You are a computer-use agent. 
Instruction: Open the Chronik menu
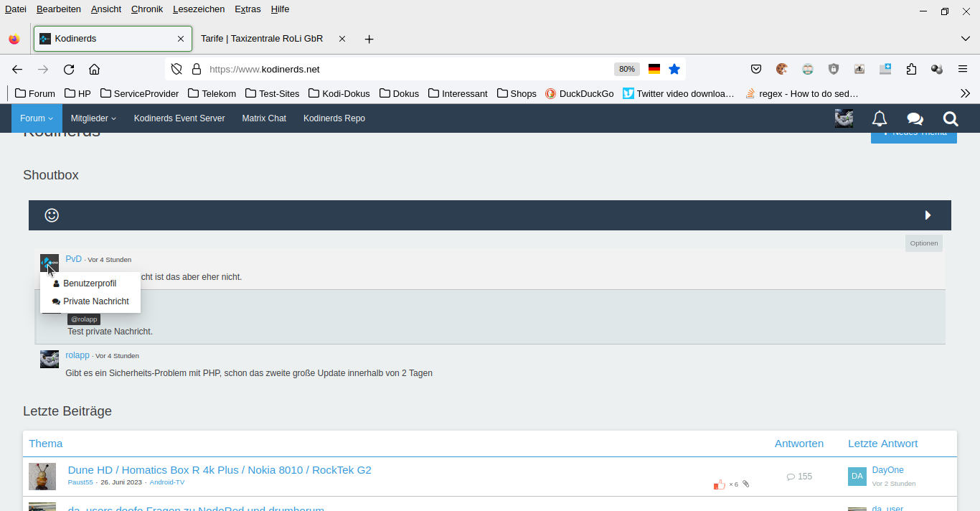pyautogui.click(x=147, y=9)
